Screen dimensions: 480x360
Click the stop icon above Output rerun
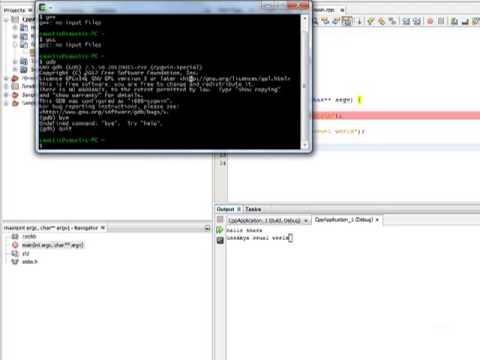click(x=220, y=219)
